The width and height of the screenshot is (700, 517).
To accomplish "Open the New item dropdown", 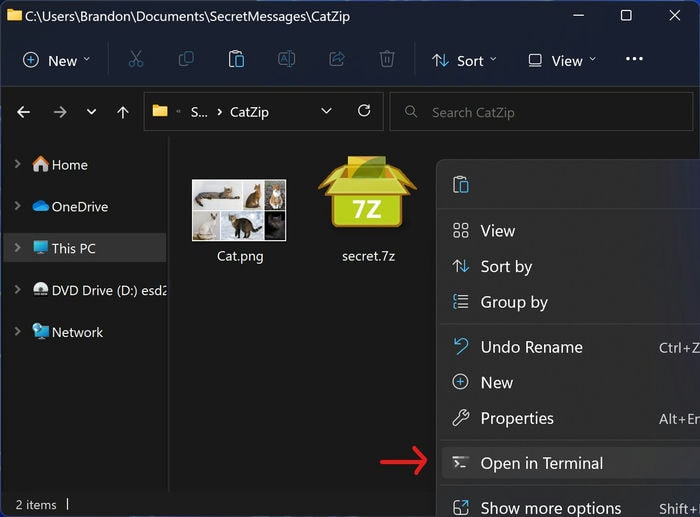I will pos(56,60).
